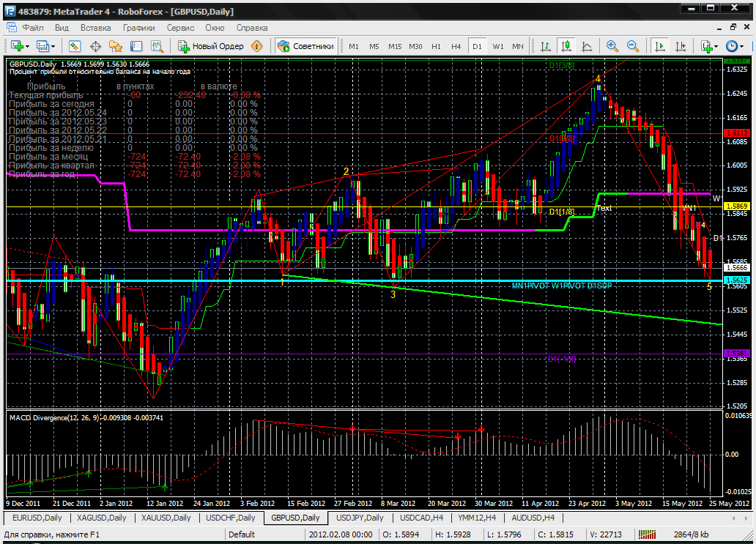Click the chart window icon left of Файл
The width and height of the screenshot is (756, 544).
coord(12,28)
